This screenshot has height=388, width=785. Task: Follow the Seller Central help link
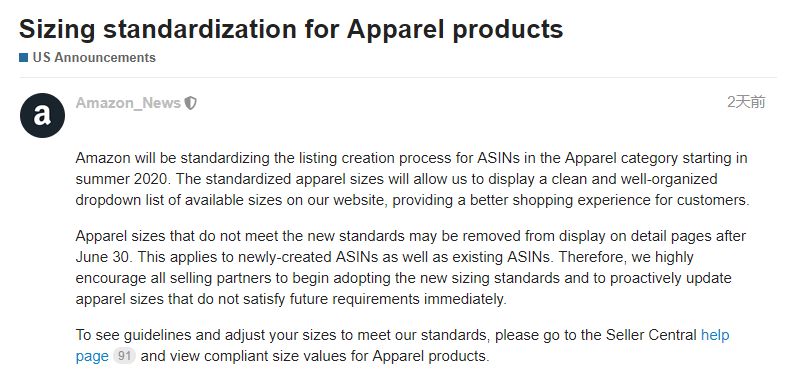(x=715, y=334)
